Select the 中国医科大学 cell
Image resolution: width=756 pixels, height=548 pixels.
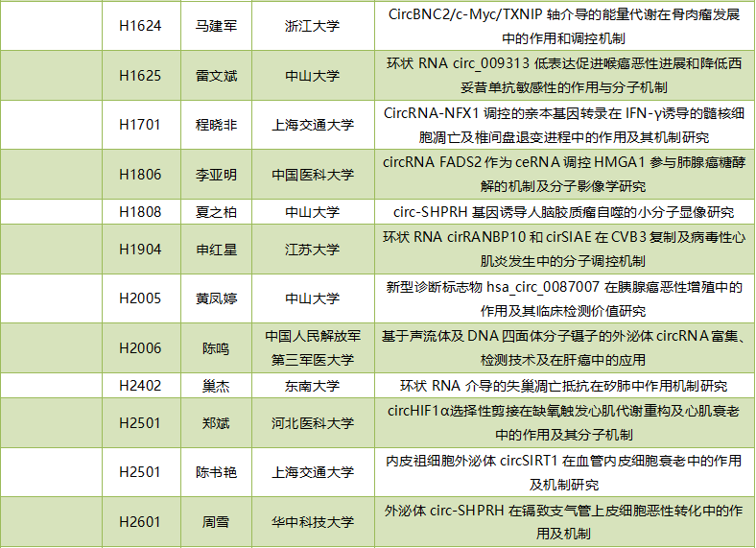coord(313,175)
